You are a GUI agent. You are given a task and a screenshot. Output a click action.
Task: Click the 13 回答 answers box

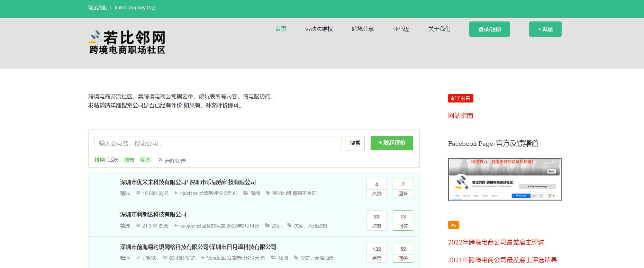tap(403, 221)
